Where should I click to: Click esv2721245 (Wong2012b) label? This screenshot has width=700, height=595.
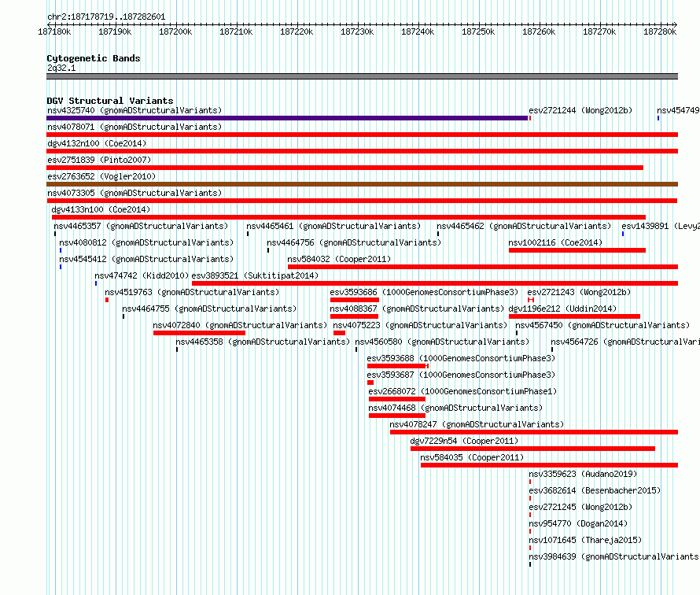point(580,507)
